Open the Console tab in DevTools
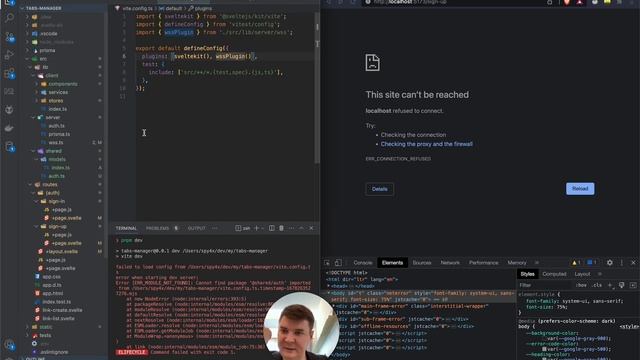This screenshot has width=640, height=360. click(363, 263)
